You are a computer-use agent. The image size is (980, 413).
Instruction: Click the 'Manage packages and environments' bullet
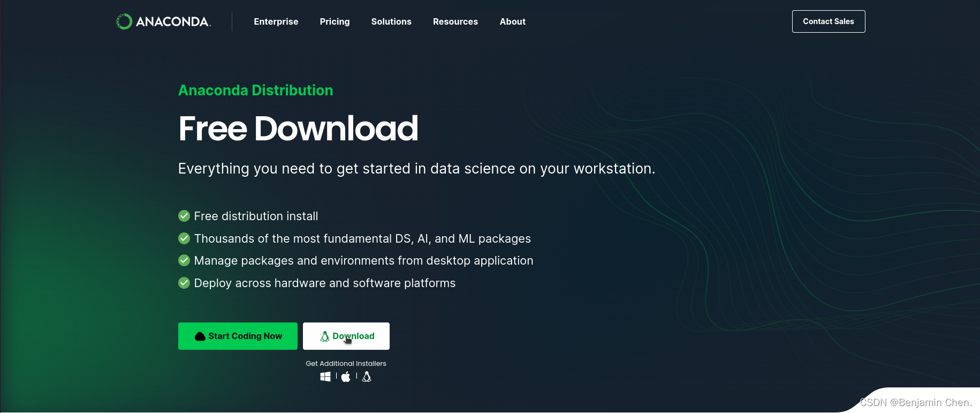tap(363, 260)
